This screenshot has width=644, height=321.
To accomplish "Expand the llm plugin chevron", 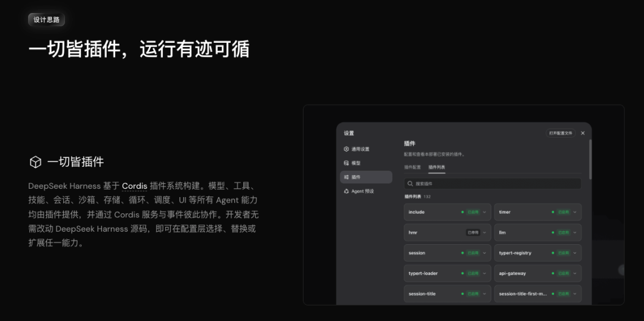I will 575,233.
